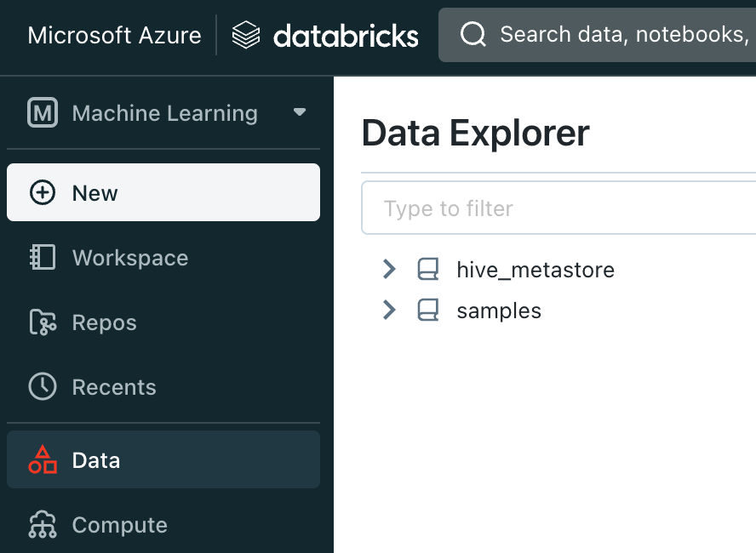This screenshot has height=553, width=756.
Task: Click the New plus icon
Action: pos(42,193)
